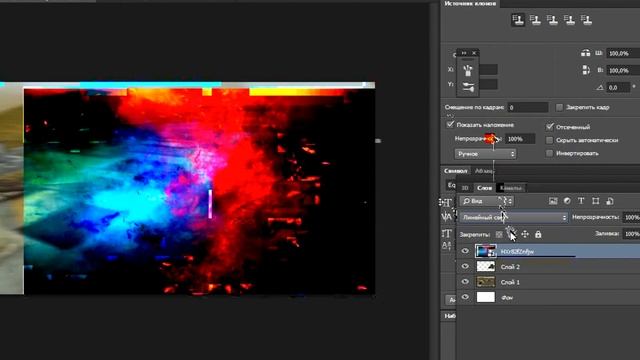Lock transparent pixels of the layer
Image resolution: width=640 pixels, height=360 pixels.
[499, 234]
